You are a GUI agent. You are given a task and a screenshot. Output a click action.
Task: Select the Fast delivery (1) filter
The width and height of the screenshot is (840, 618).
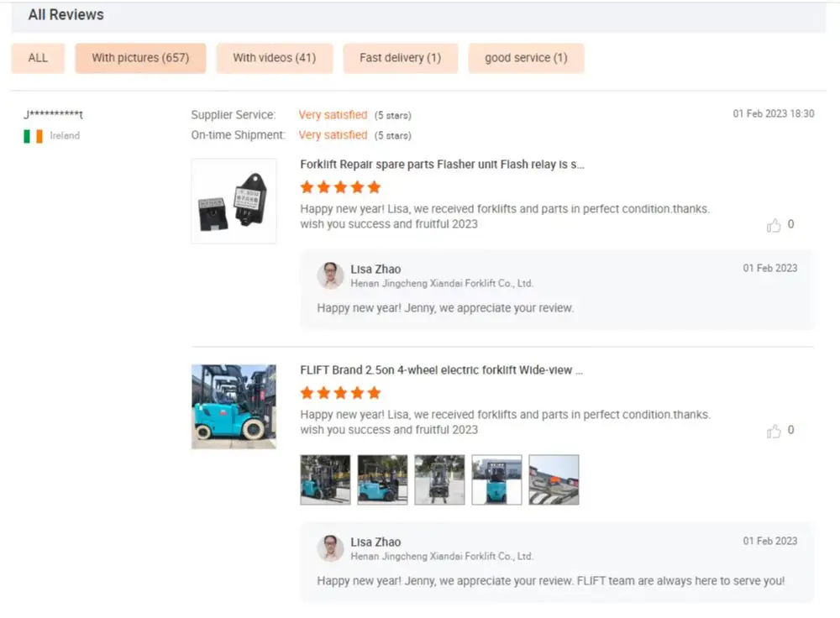pyautogui.click(x=400, y=58)
